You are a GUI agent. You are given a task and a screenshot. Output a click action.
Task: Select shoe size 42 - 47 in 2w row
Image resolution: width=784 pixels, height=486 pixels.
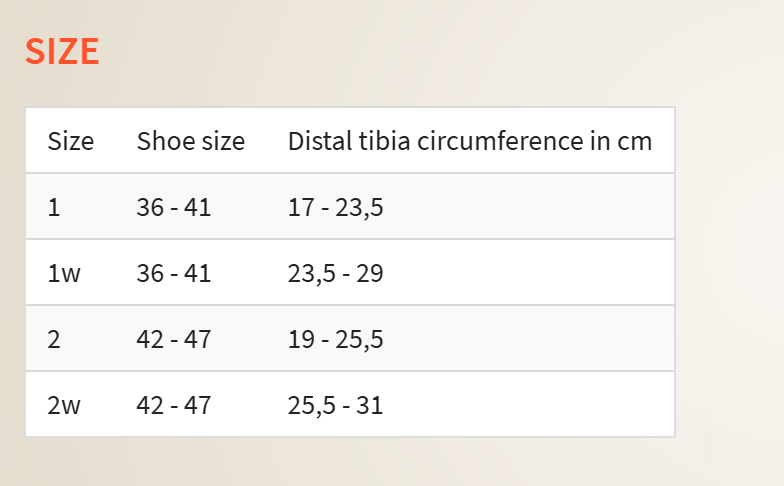pyautogui.click(x=174, y=405)
